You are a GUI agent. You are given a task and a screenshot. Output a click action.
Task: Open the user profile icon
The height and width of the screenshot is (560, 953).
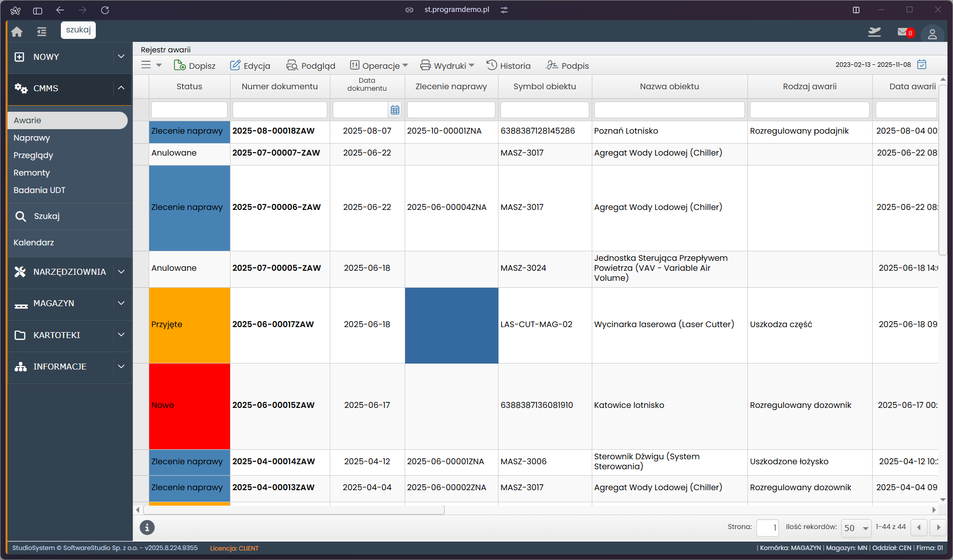point(932,34)
